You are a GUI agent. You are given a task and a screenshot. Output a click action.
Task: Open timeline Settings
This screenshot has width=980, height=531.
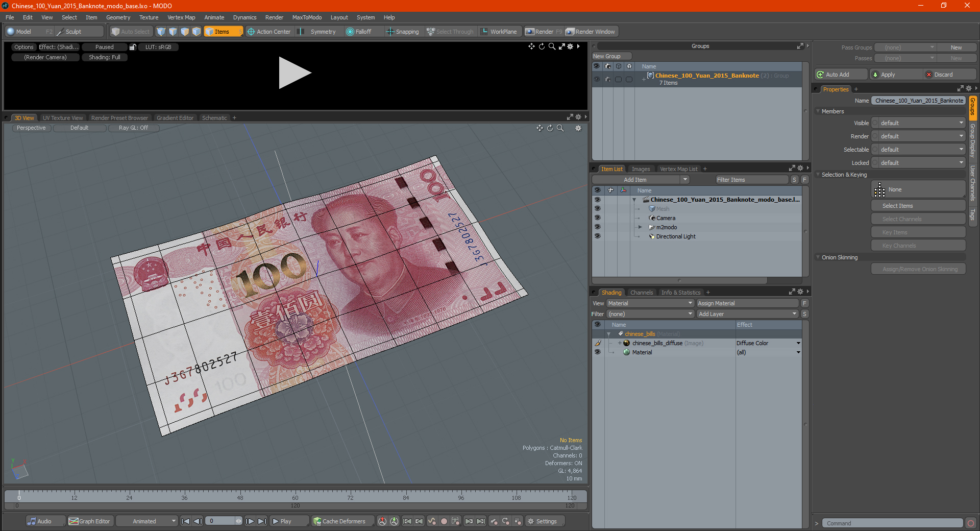545,521
